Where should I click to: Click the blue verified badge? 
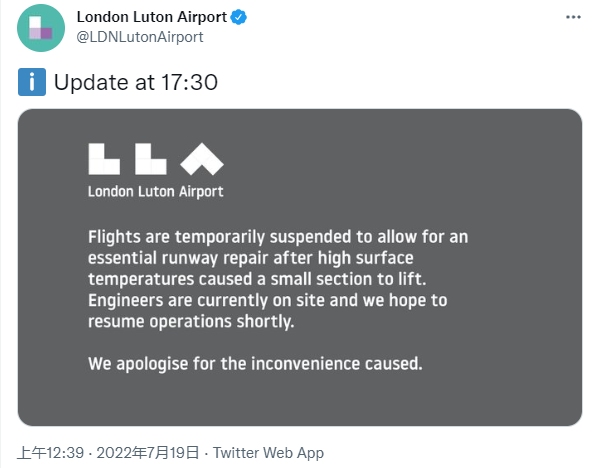pyautogui.click(x=239, y=17)
